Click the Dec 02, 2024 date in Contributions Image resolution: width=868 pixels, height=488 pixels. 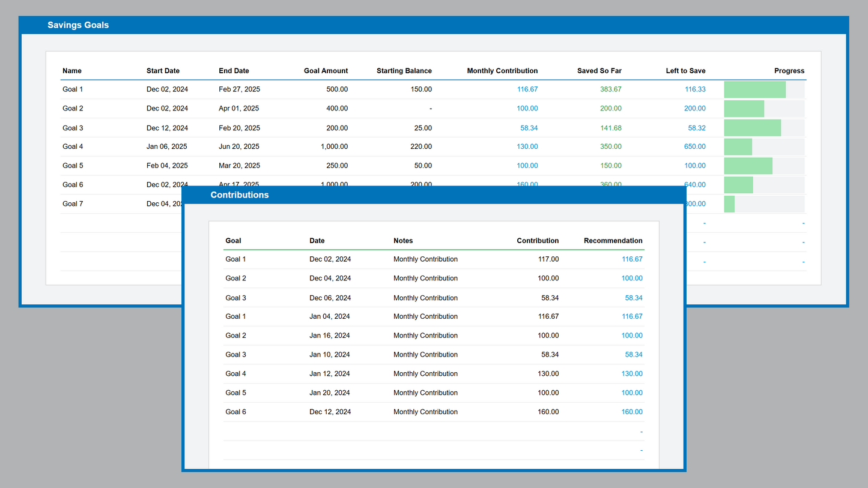point(330,259)
